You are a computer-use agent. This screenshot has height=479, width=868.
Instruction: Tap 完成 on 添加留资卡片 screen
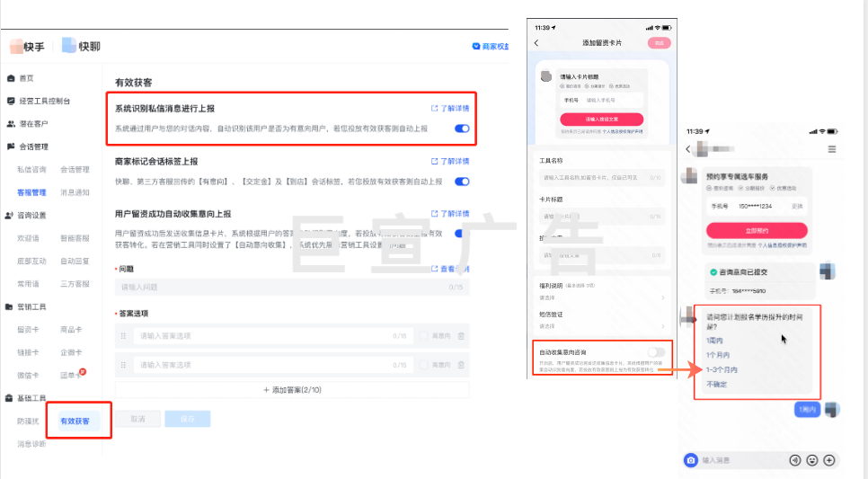[659, 43]
